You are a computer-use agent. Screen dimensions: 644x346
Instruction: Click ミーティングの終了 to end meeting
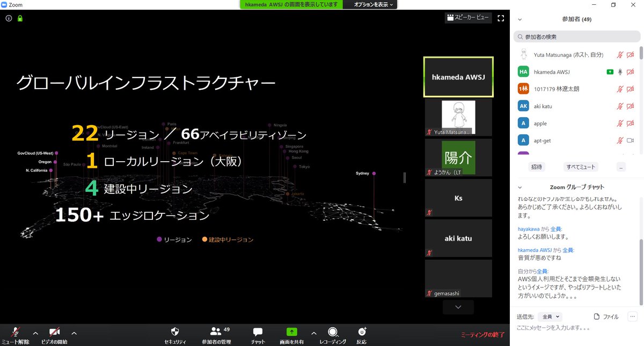tap(482, 334)
